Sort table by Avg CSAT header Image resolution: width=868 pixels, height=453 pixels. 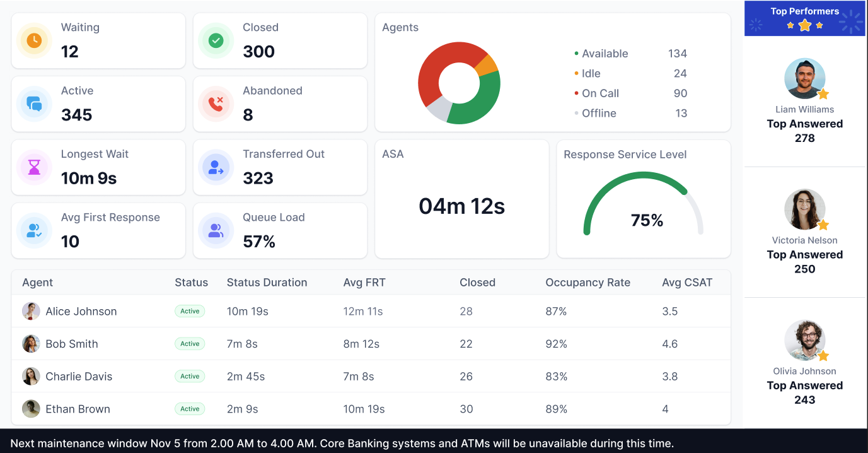click(x=686, y=283)
